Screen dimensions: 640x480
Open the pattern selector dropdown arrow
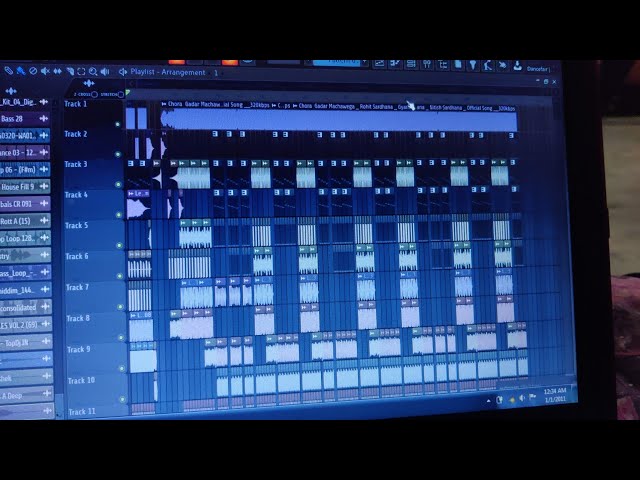coord(365,63)
